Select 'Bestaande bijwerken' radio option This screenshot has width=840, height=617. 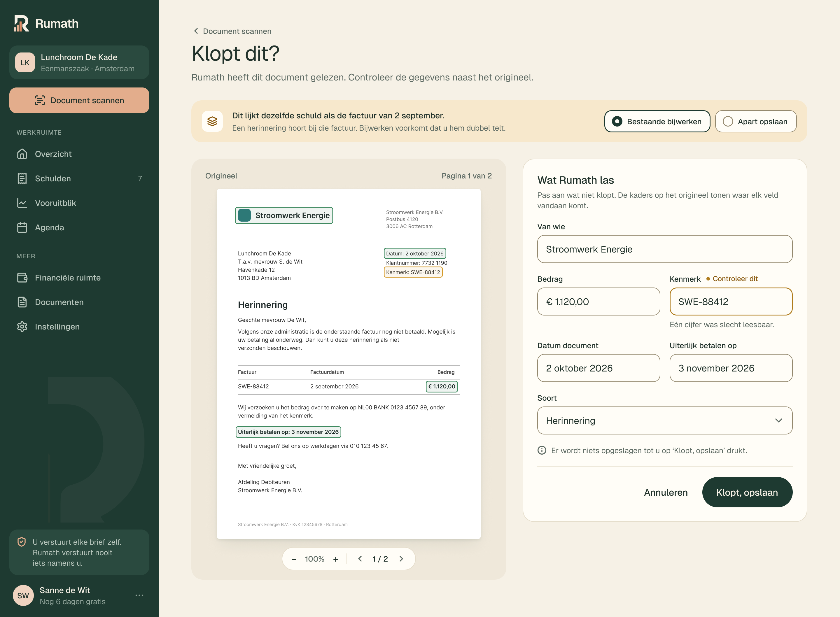pyautogui.click(x=657, y=121)
